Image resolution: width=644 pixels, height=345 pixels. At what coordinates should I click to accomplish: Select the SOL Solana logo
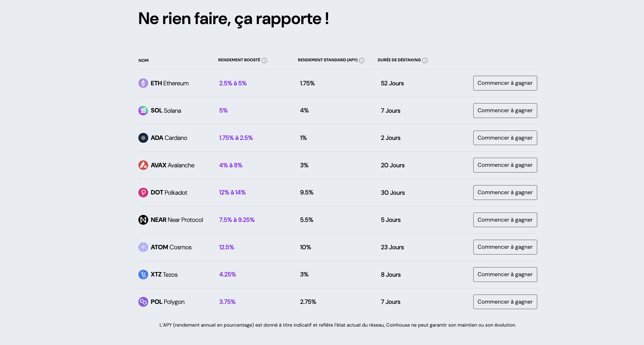coord(143,110)
